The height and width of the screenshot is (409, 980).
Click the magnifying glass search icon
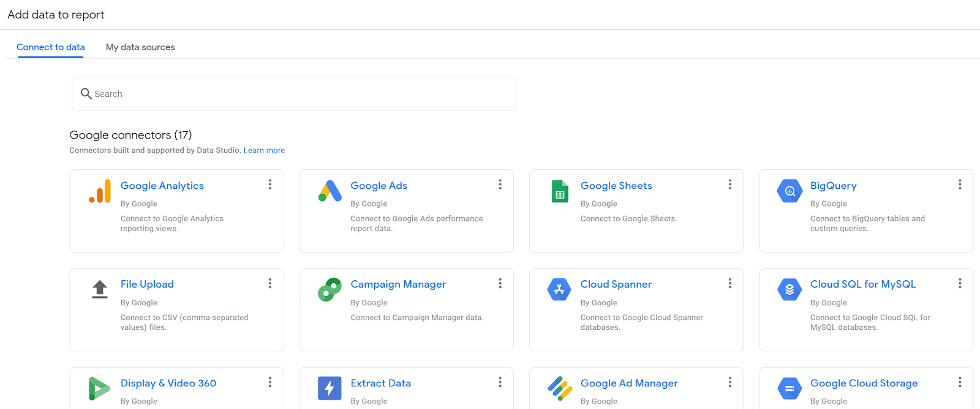point(86,93)
